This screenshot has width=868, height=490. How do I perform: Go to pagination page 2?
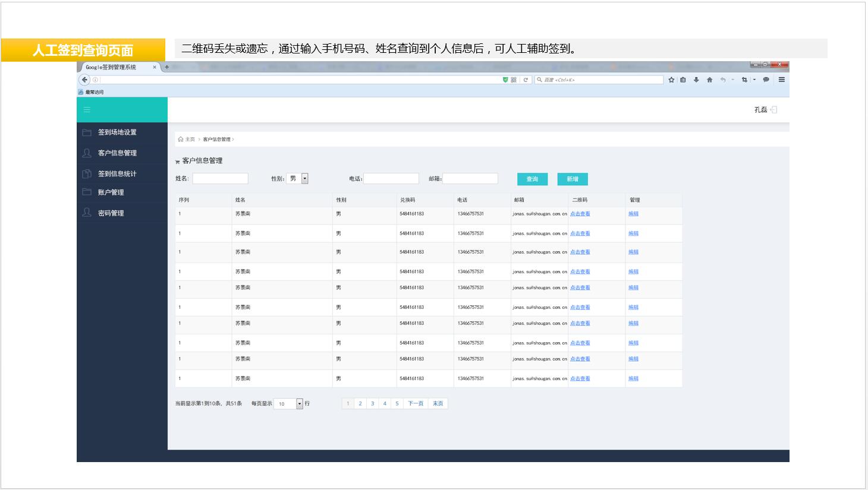[x=360, y=404]
